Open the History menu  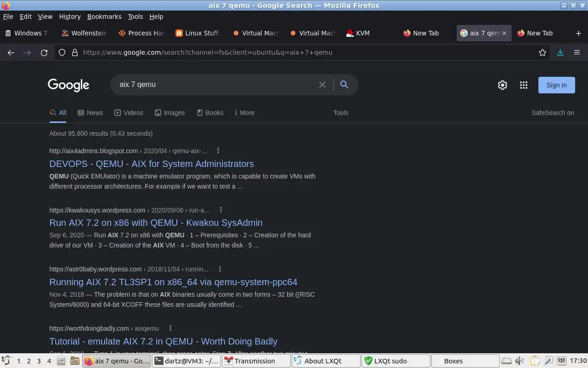click(x=70, y=17)
